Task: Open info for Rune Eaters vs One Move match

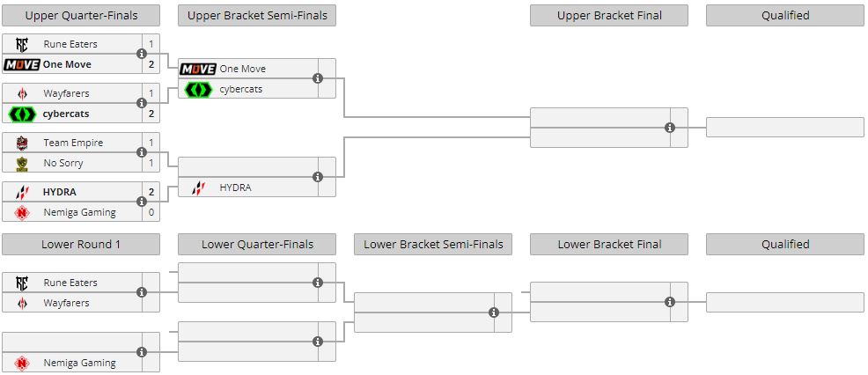Action: tap(142, 54)
